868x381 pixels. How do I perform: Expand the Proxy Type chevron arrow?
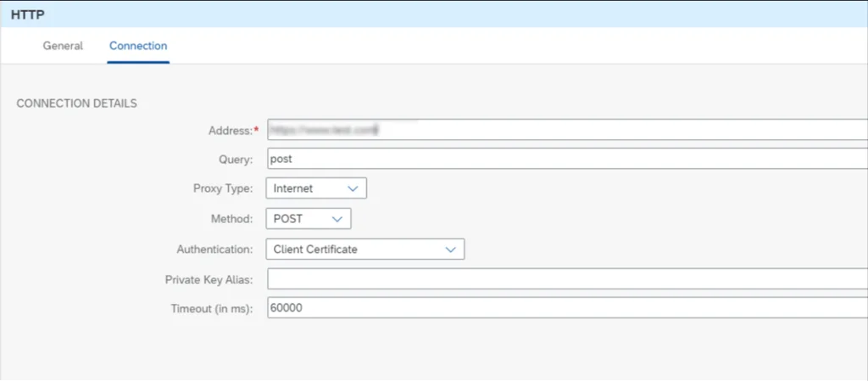pos(353,188)
